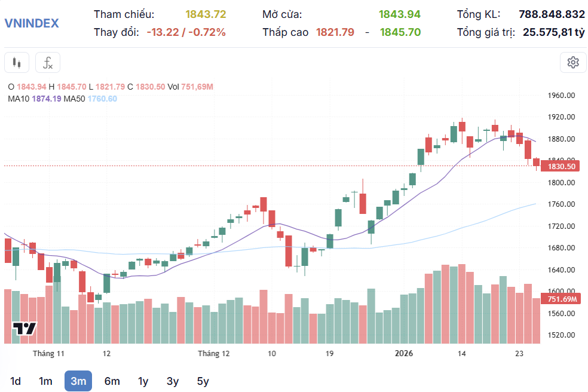Select the 1m timeframe
The image size is (588, 392).
(x=45, y=381)
